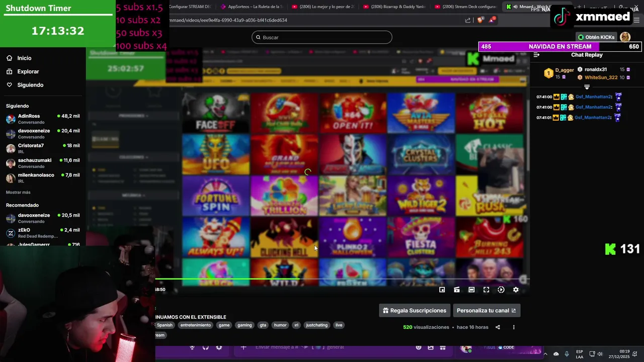The height and width of the screenshot is (362, 644).
Task: Open video player settings gear
Action: coord(516,290)
